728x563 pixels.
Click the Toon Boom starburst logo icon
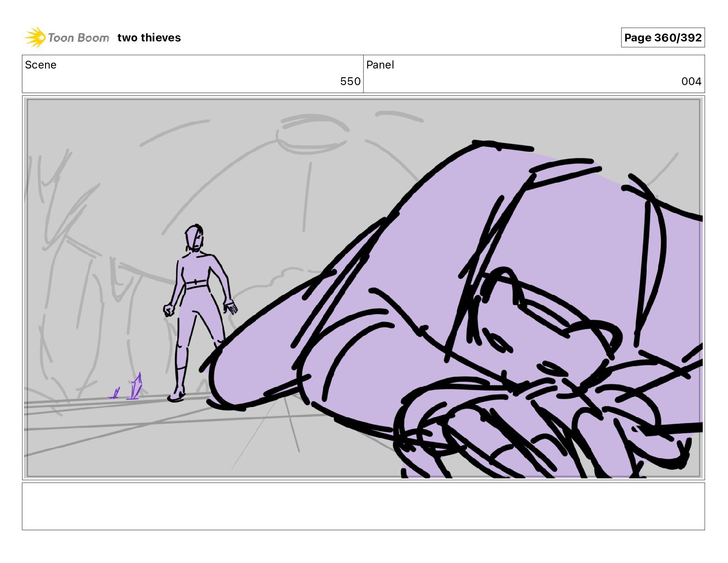click(x=34, y=37)
